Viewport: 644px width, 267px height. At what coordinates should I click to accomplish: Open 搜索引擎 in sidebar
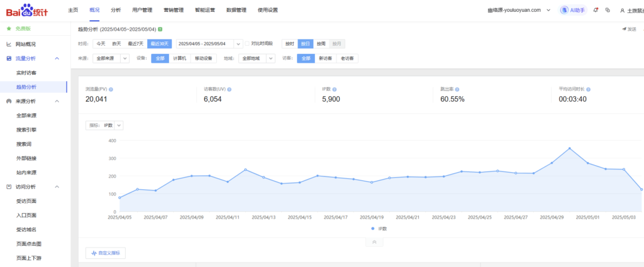click(x=26, y=130)
